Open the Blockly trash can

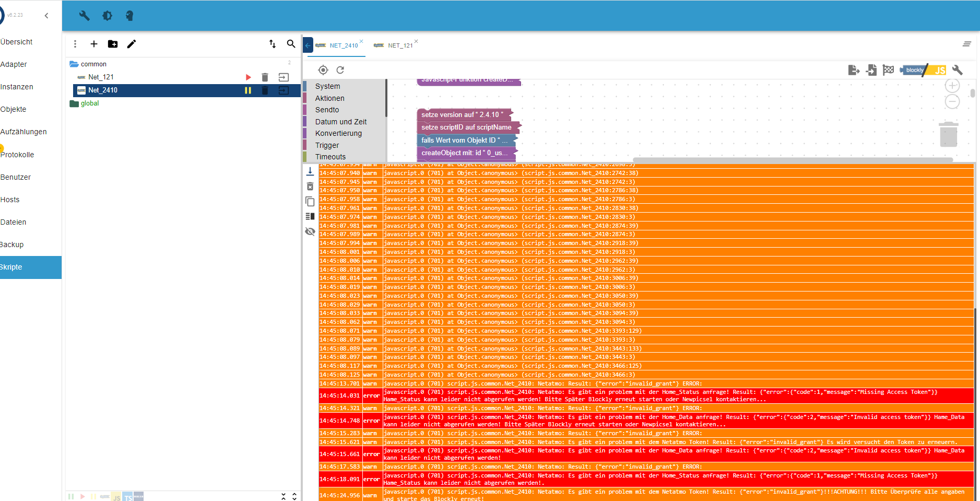tap(949, 134)
